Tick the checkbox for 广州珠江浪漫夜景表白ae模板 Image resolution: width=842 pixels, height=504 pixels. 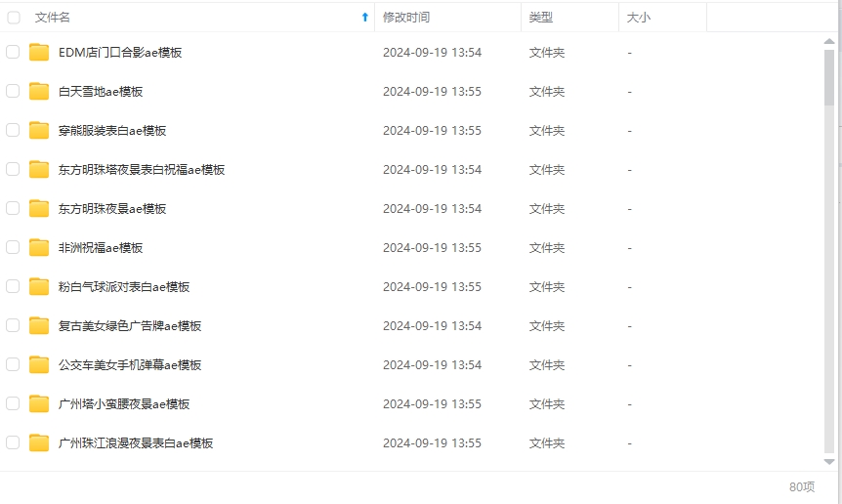pyautogui.click(x=13, y=442)
